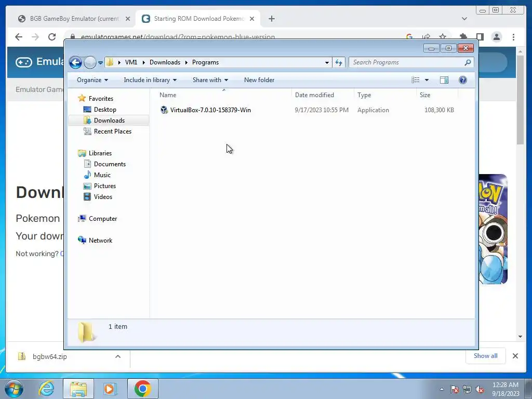Toggle Chrome side panel icon
Screen dimensions: 532x399
480,37
